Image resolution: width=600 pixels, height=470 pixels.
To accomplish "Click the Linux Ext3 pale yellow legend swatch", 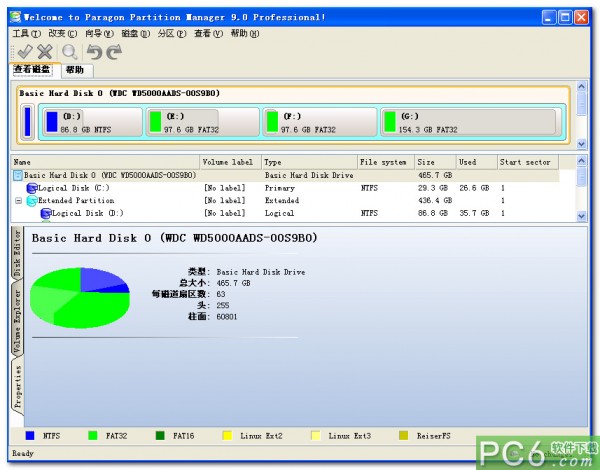I will pos(315,436).
